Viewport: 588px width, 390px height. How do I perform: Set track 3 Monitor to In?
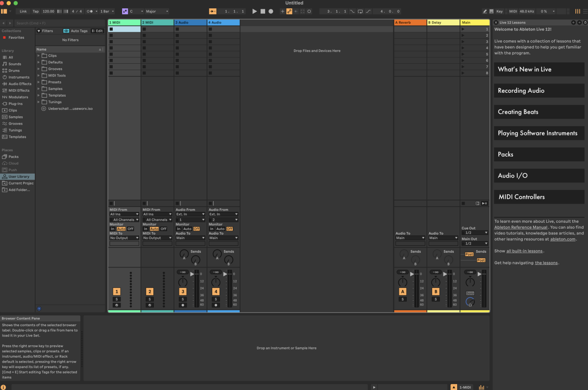pyautogui.click(x=179, y=229)
